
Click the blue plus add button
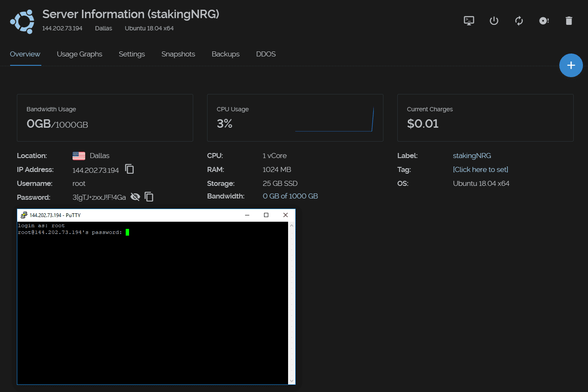pyautogui.click(x=571, y=65)
